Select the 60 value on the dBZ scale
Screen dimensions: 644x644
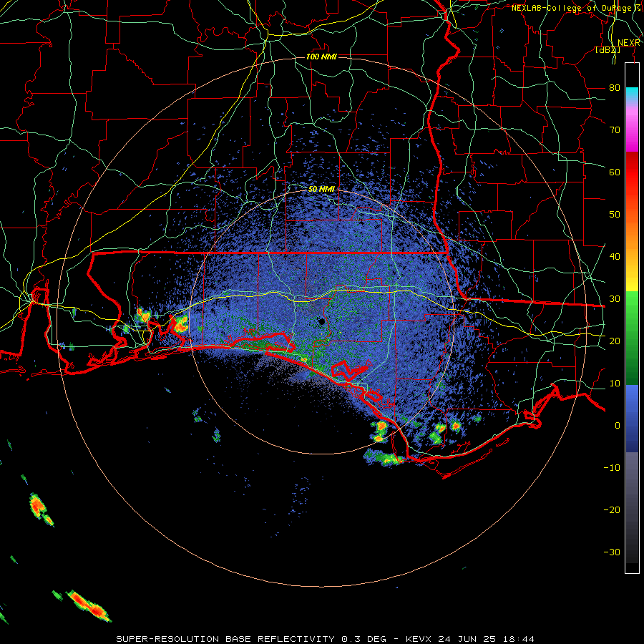[x=615, y=172]
